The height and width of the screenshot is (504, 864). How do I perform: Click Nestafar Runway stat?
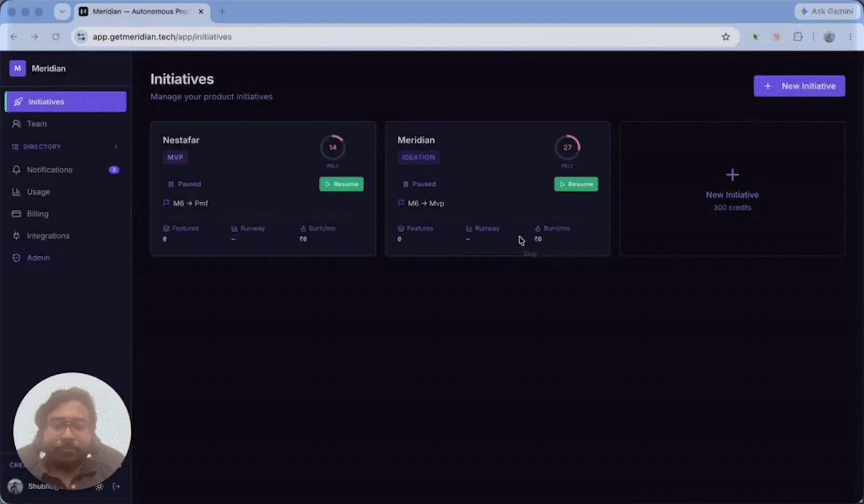248,234
